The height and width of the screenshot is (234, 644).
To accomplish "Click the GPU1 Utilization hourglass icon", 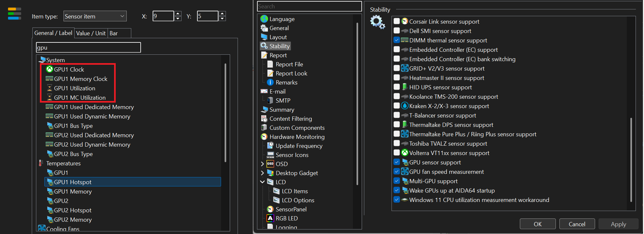I will [50, 88].
